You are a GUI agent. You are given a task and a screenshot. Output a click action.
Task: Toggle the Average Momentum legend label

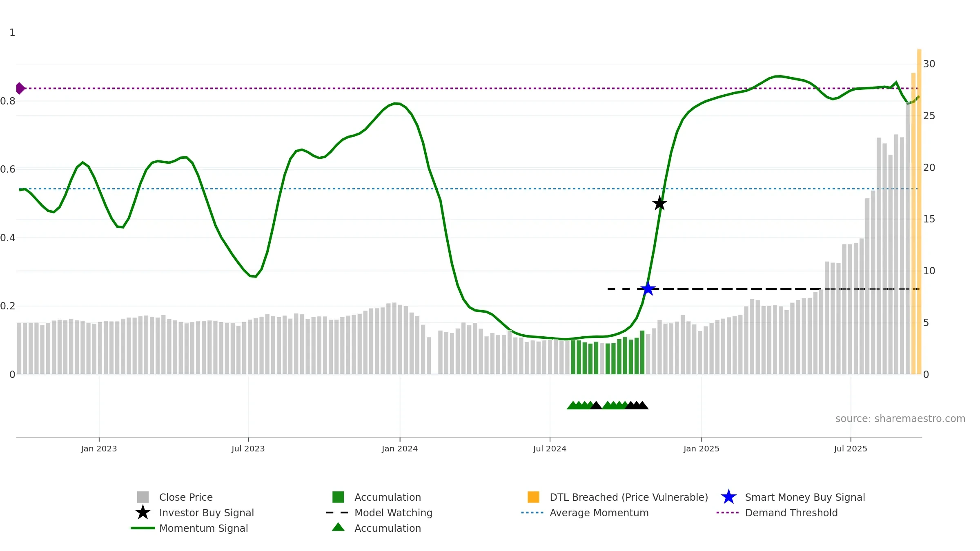pyautogui.click(x=599, y=513)
